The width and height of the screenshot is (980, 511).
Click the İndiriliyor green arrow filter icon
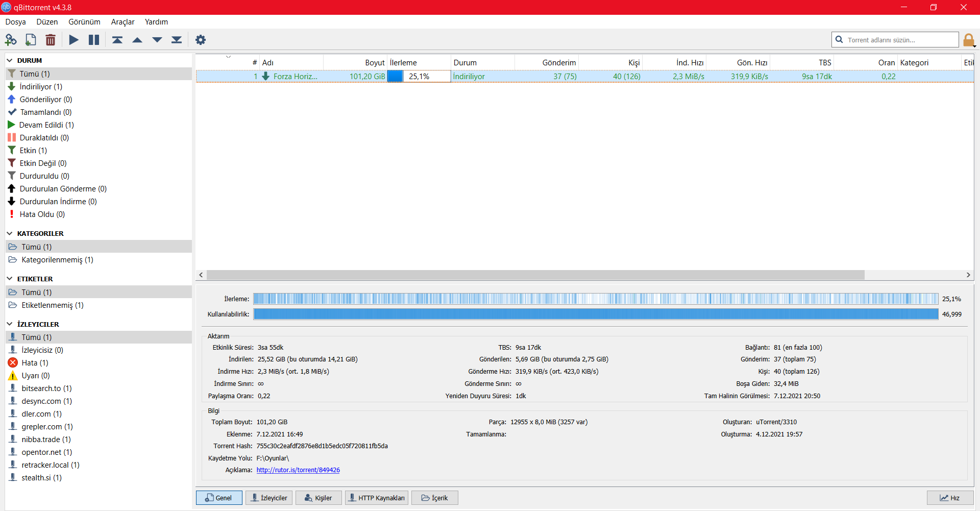[12, 86]
